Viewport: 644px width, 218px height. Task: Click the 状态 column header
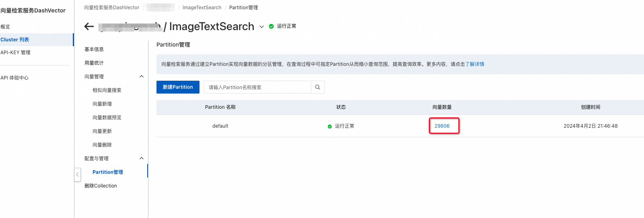341,107
